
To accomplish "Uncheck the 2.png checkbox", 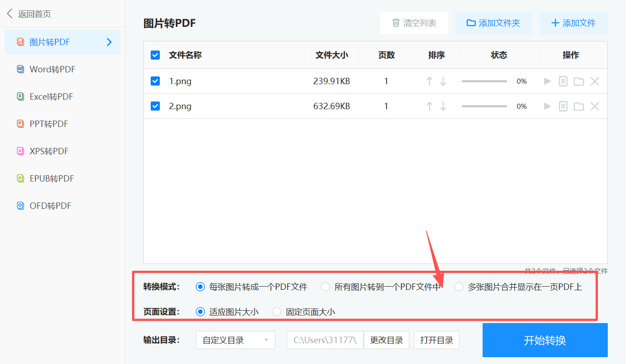I will 155,106.
